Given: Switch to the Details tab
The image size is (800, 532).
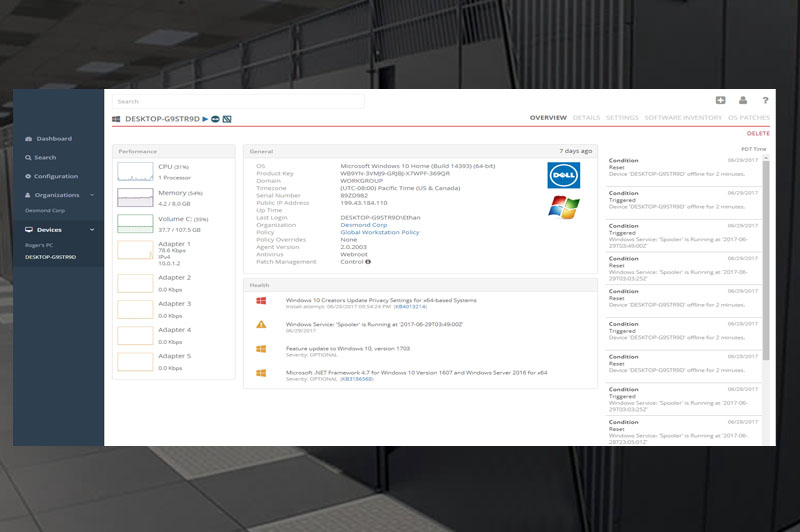Looking at the screenshot, I should 586,118.
